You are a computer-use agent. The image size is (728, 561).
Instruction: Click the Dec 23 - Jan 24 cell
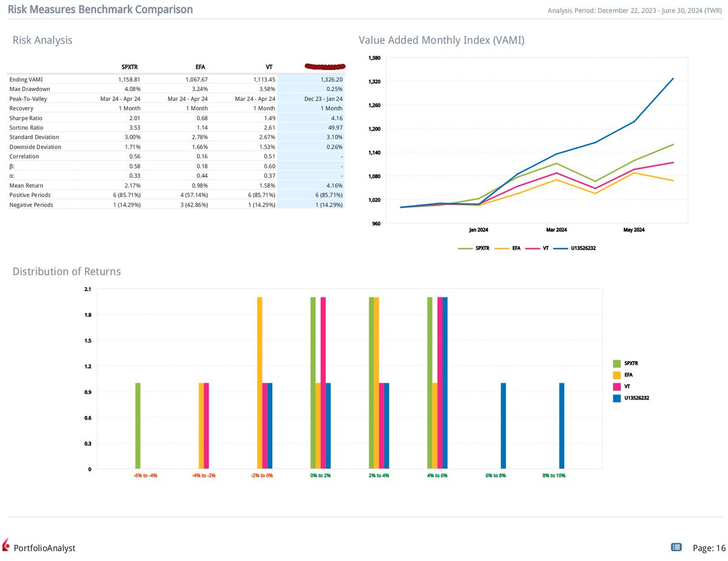pyautogui.click(x=323, y=98)
